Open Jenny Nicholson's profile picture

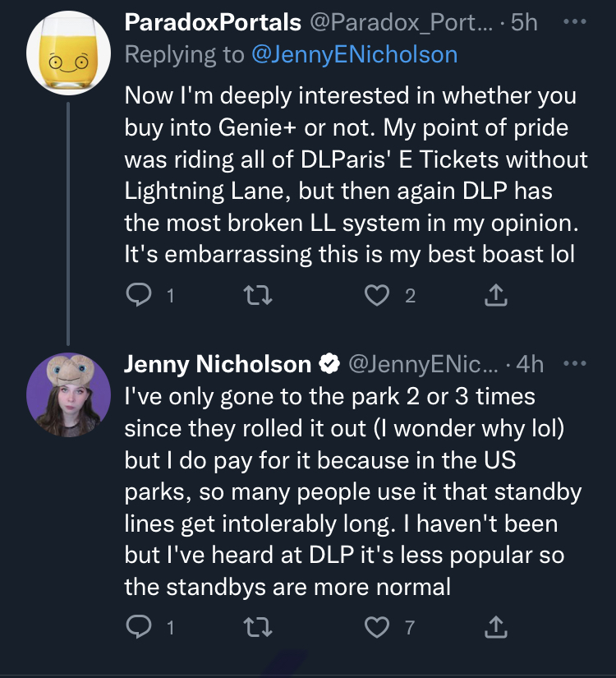point(68,394)
